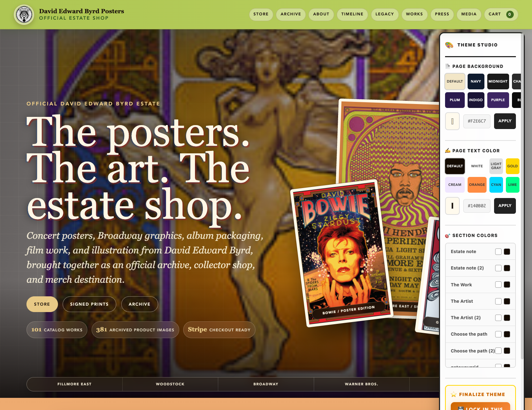532x410 pixels.
Task: Open the page background color picker
Action: click(452, 121)
